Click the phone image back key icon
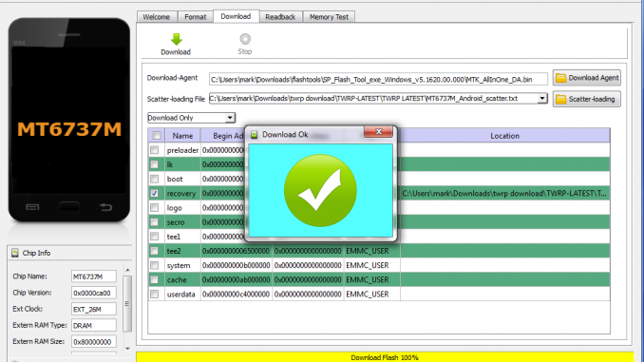The image size is (644, 362). coord(105,207)
